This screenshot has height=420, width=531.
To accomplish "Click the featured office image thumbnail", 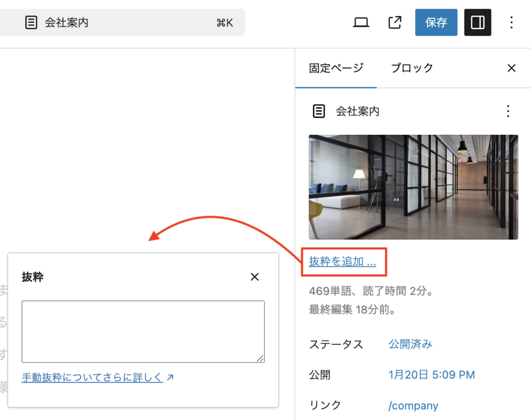I will (x=413, y=187).
